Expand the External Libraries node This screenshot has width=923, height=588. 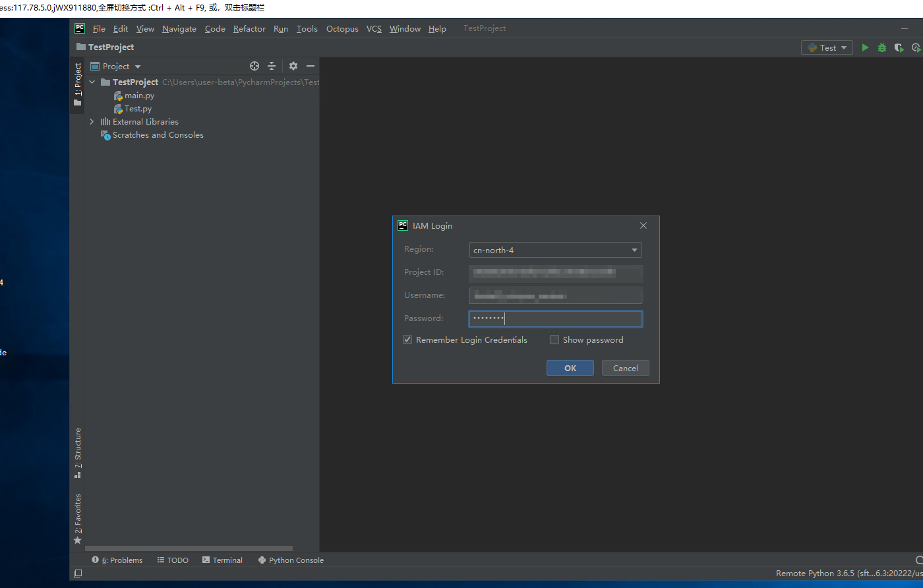tap(92, 122)
